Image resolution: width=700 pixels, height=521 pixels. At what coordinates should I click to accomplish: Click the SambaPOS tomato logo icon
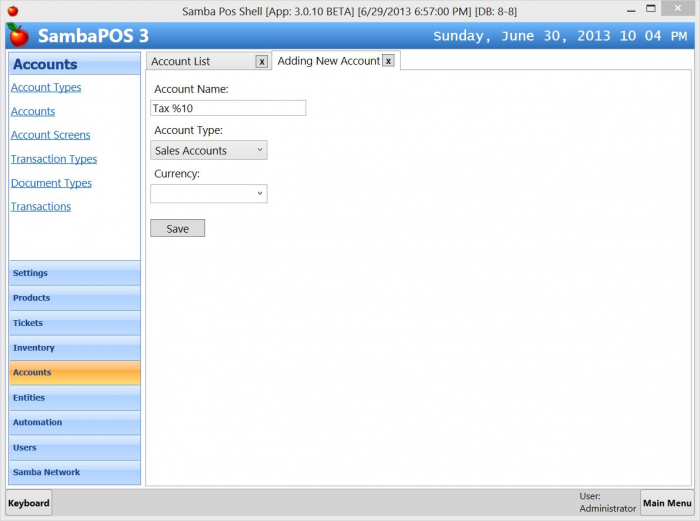pos(17,36)
